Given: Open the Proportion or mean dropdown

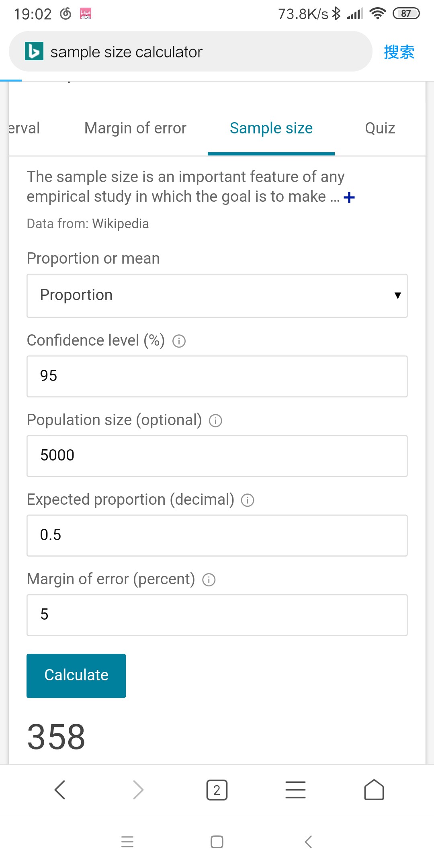Looking at the screenshot, I should tap(217, 296).
